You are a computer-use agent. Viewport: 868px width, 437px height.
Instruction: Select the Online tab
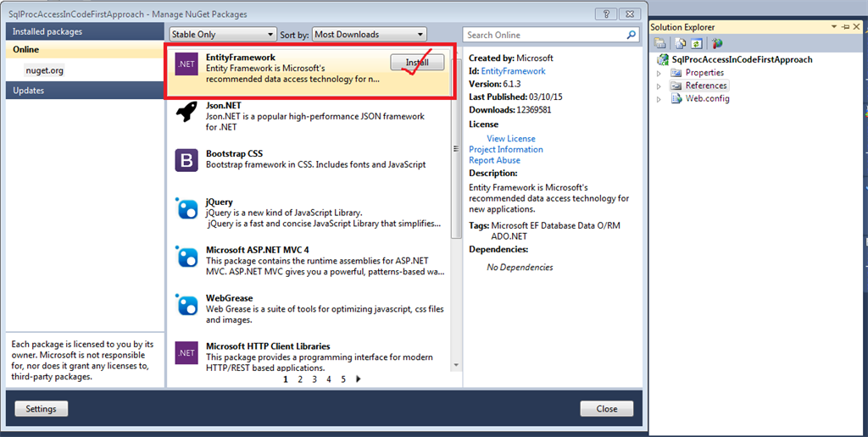86,49
